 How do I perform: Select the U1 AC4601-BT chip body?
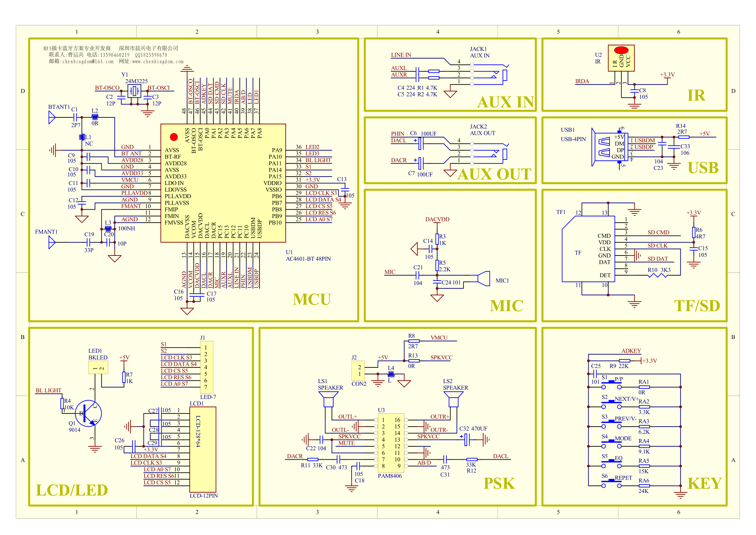pos(223,183)
